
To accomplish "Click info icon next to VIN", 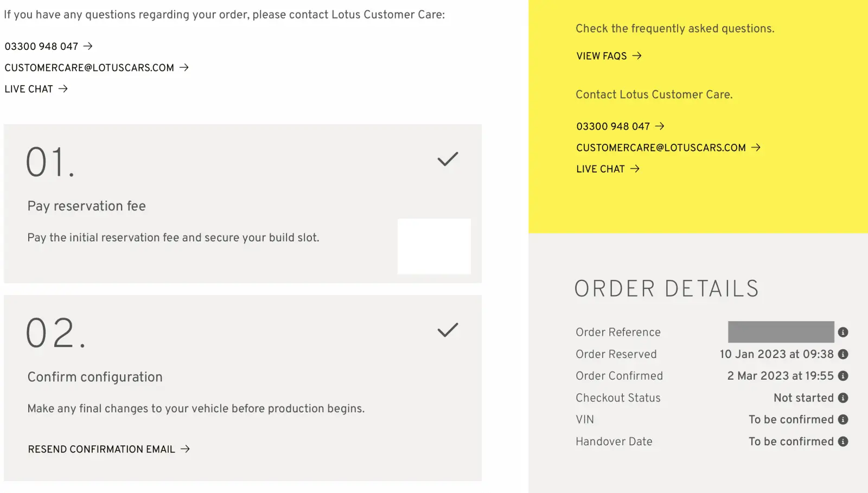I will [x=843, y=419].
